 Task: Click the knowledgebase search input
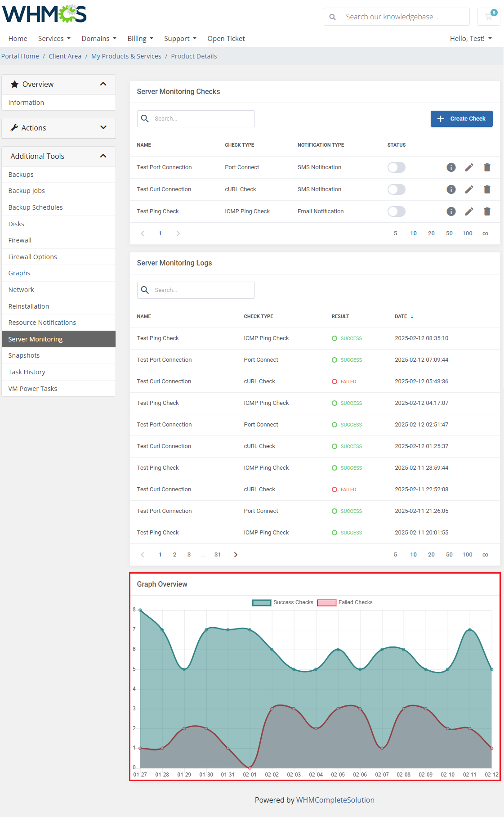click(x=405, y=17)
